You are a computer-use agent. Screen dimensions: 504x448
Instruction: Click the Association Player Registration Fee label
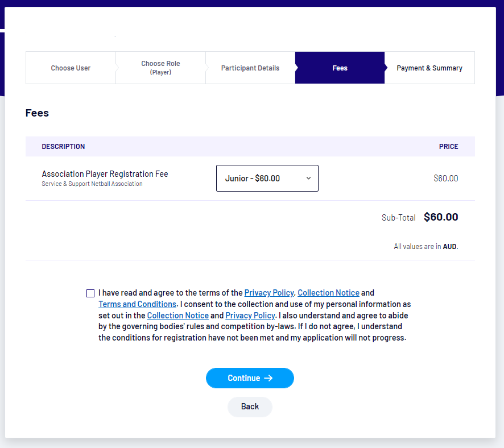(x=105, y=174)
